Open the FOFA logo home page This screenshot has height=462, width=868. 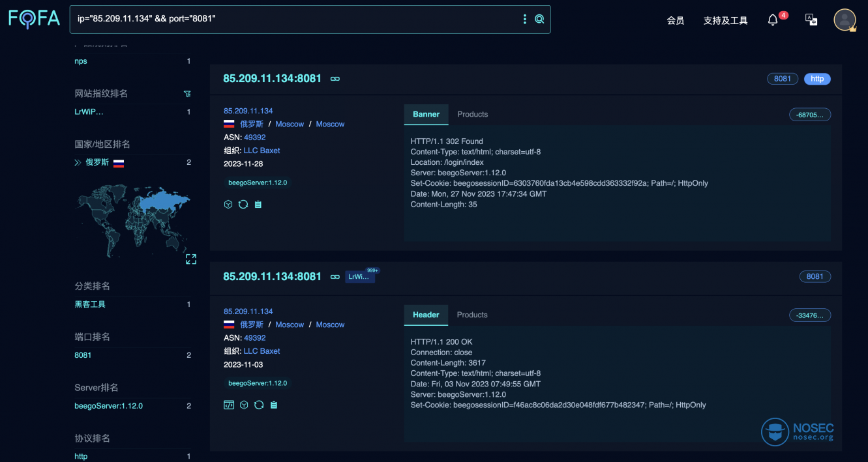pos(34,18)
